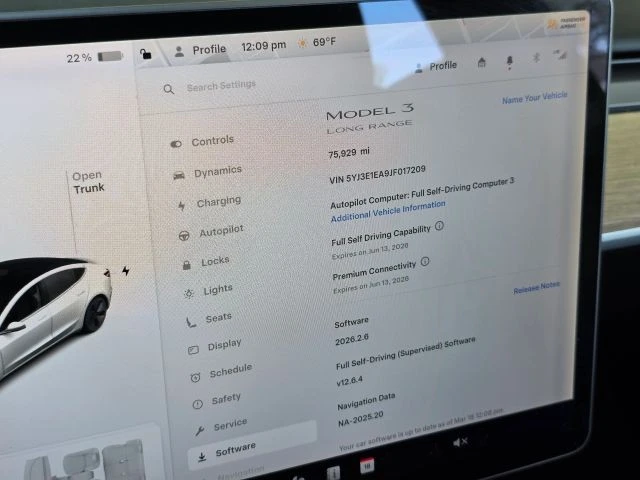Open the Autopilot menu
The height and width of the screenshot is (480, 640).
pos(211,233)
